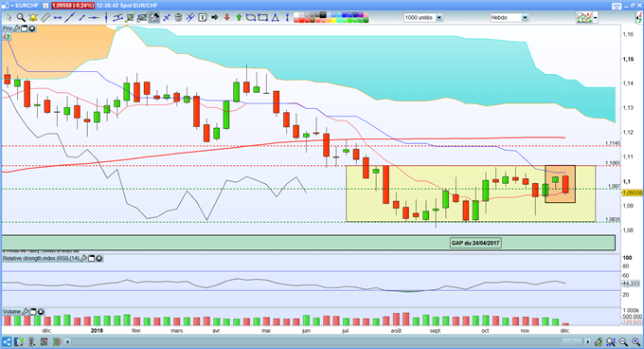Viewport: 644px width, 349px height.
Task: Click the Prix panel label
Action: click(x=8, y=28)
